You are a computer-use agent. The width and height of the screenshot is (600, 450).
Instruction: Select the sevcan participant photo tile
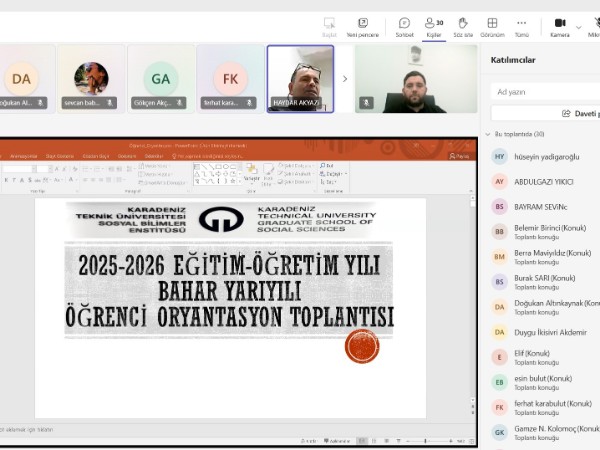coord(91,79)
